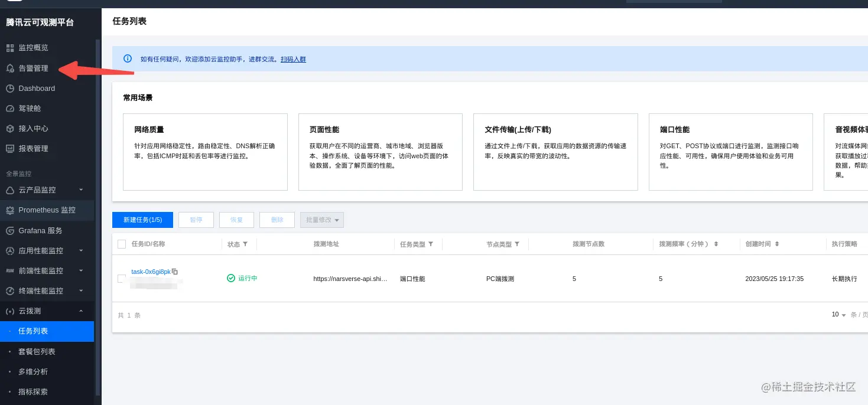Click URL cell https://narsverse-api.shi…
This screenshot has height=405, width=868.
click(x=350, y=279)
